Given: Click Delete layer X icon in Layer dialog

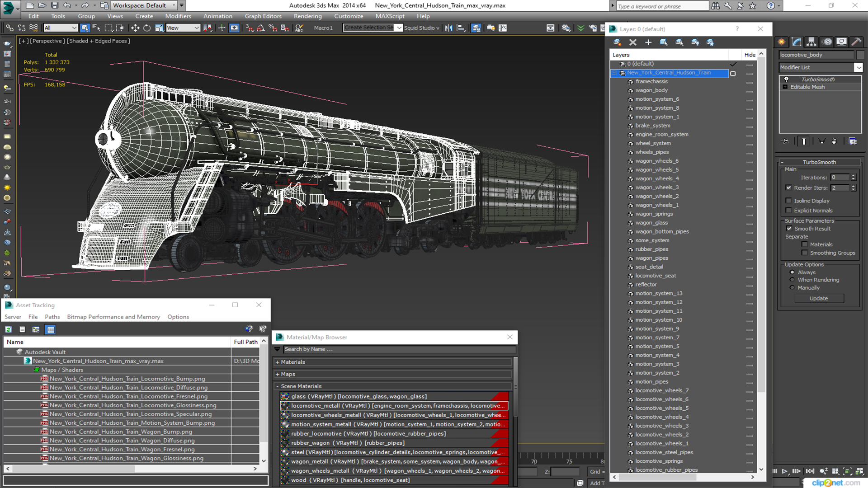Looking at the screenshot, I should 632,42.
